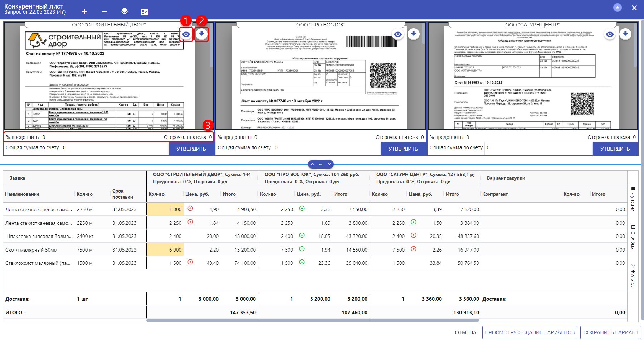Image resolution: width=644 pixels, height=340 pixels.
Task: Download the СТРОИТЕЛЬНЫЙ ДВОР invoice file
Action: (202, 34)
